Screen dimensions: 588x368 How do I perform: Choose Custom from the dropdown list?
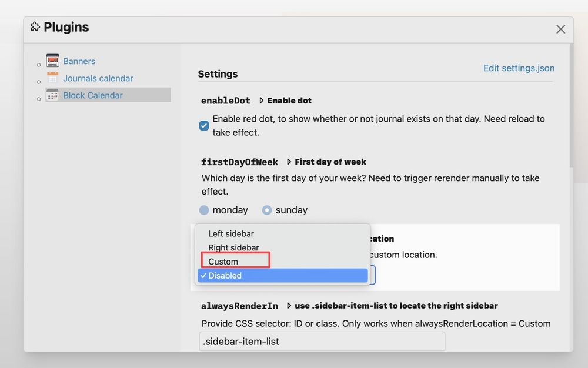(282, 261)
